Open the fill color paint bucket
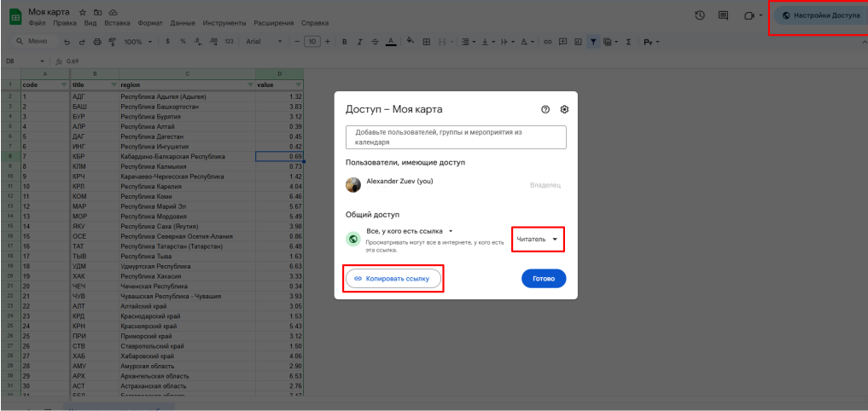The image size is (868, 411). [x=411, y=41]
